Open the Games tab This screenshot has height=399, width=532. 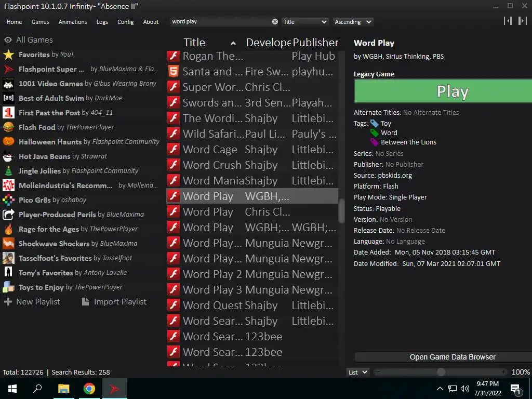40,22
